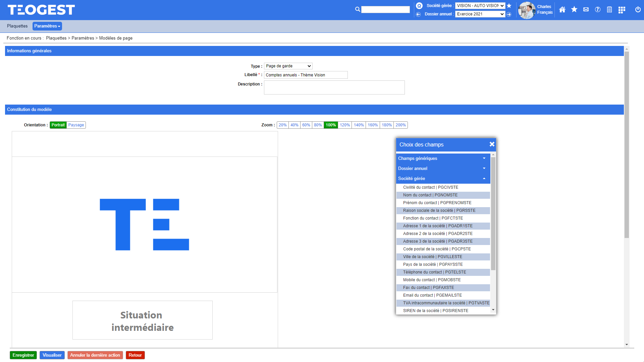Select Portrait orientation
Image resolution: width=644 pixels, height=362 pixels.
58,125
